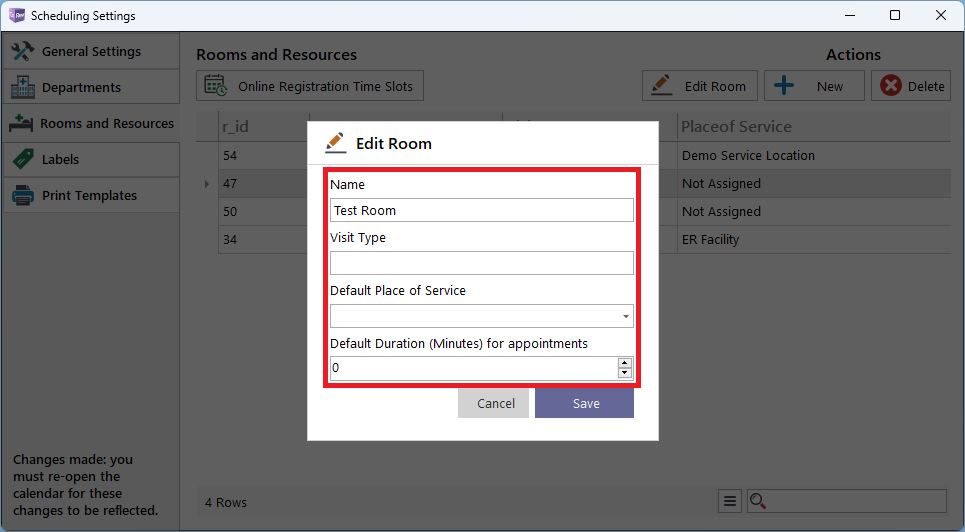The image size is (965, 532).
Task: Save the room changes
Action: [584, 403]
